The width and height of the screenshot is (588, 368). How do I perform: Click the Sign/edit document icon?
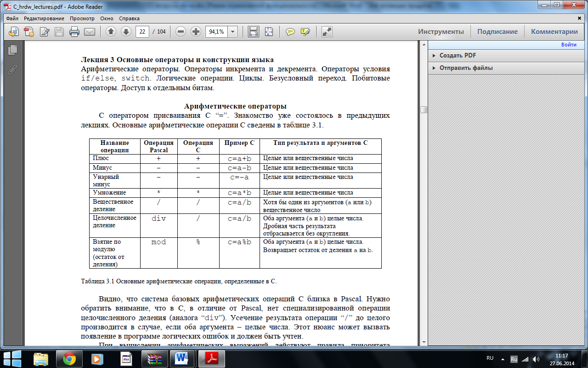pos(45,32)
